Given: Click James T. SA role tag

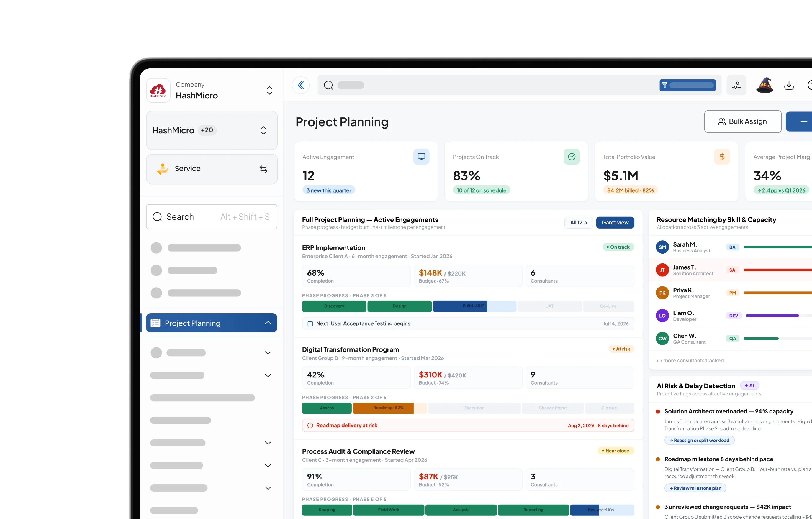Looking at the screenshot, I should click(732, 270).
